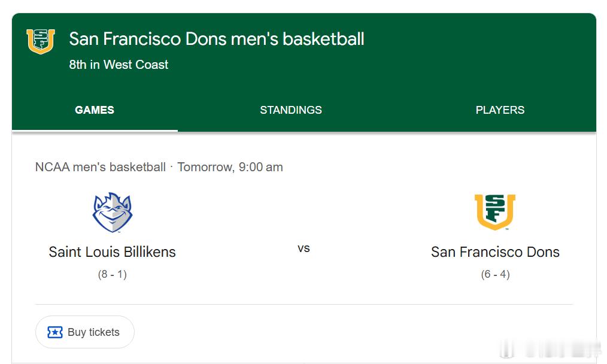Click the Billikens 8 - 1 record
Viewport: 607px width, 364px height.
click(112, 274)
